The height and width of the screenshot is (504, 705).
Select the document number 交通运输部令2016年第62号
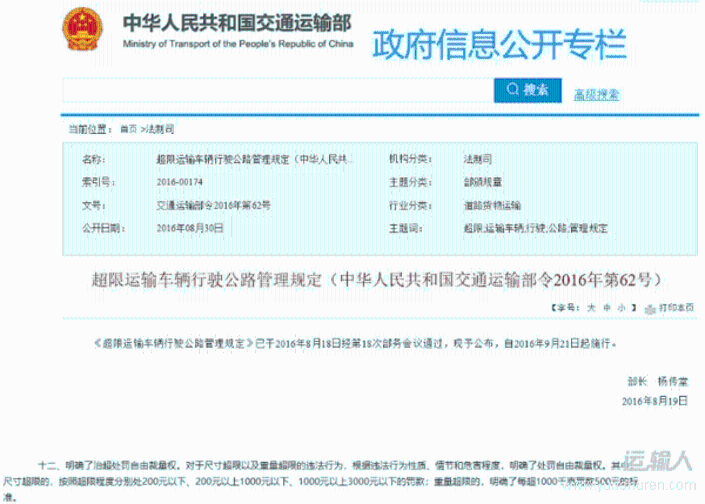(214, 205)
